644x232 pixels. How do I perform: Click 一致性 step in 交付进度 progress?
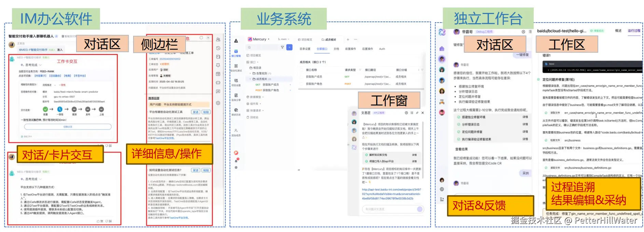pos(60,111)
